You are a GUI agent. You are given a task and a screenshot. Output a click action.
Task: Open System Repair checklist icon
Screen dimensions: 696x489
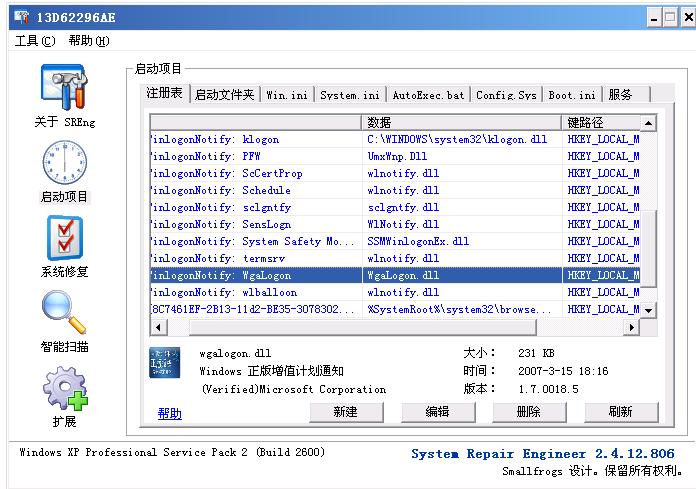(65, 238)
